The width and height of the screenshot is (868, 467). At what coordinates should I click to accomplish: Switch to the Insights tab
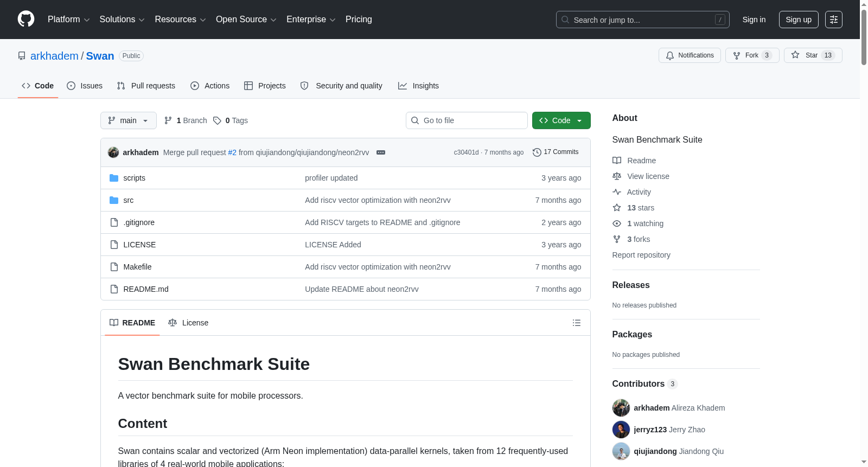pos(418,86)
